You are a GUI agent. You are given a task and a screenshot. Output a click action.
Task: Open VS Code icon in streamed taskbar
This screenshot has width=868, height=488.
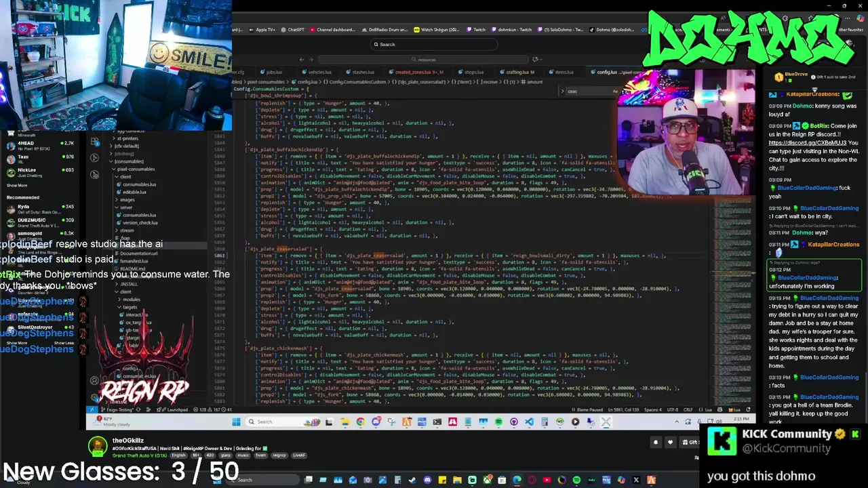click(x=529, y=422)
